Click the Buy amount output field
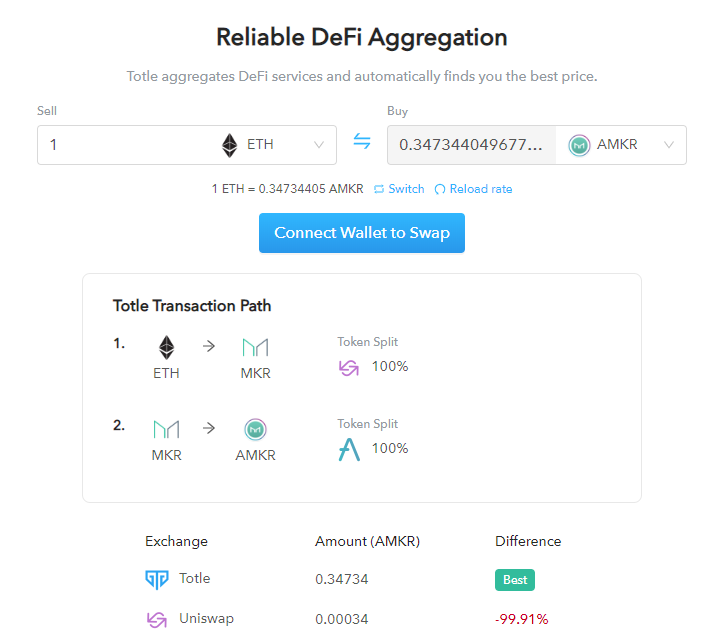The width and height of the screenshot is (724, 641). tap(470, 145)
